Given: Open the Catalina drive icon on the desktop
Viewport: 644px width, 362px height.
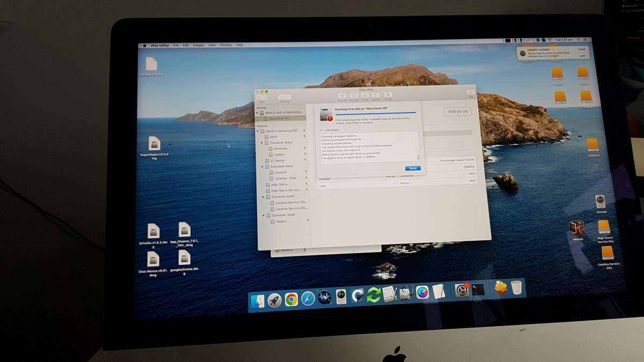Looking at the screenshot, I should 592,144.
